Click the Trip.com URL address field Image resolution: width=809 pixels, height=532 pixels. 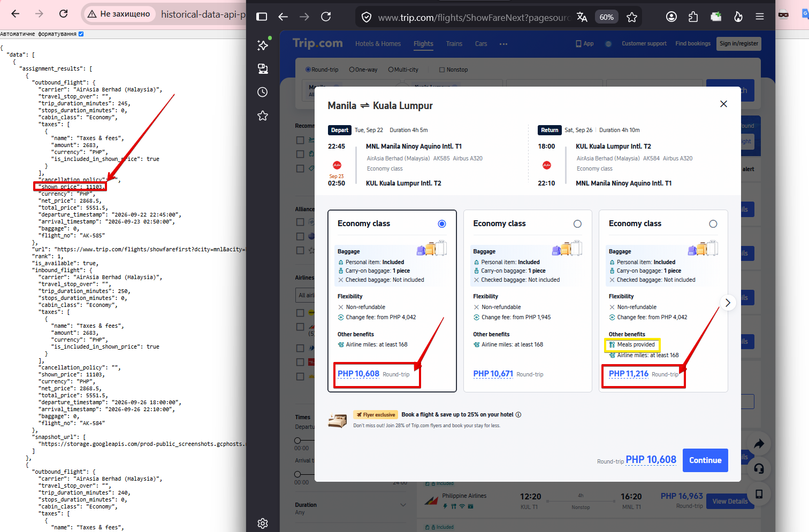pyautogui.click(x=474, y=18)
